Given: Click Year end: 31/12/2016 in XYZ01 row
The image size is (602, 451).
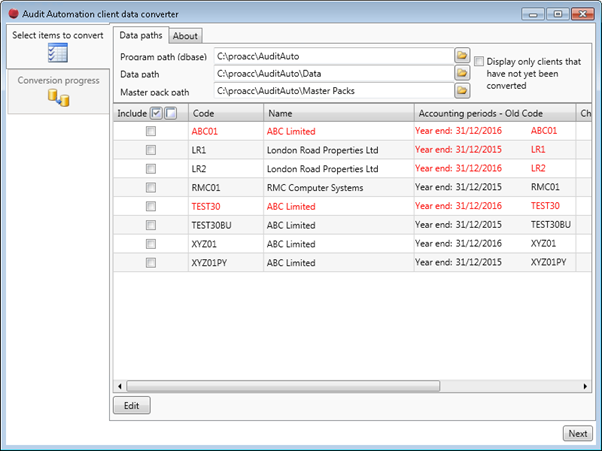Looking at the screenshot, I should pyautogui.click(x=458, y=243).
